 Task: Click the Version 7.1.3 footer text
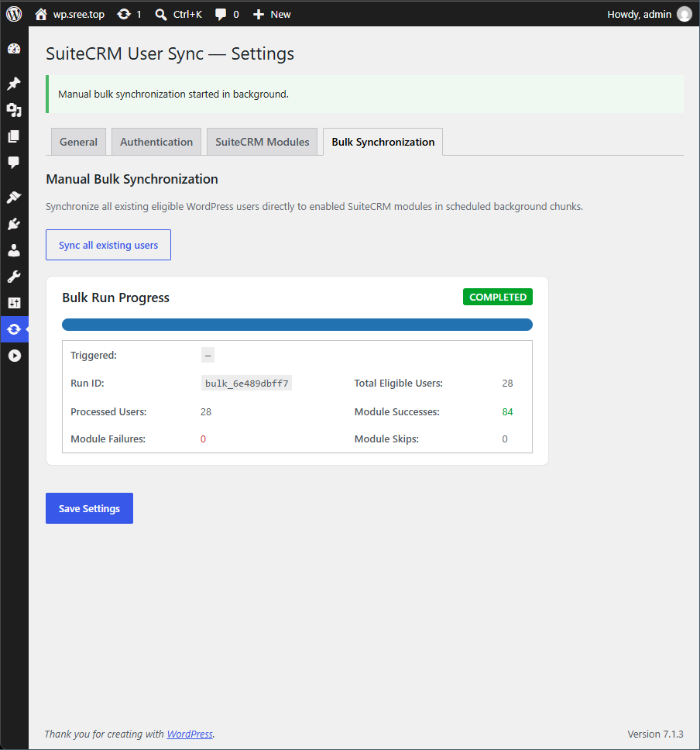point(655,734)
